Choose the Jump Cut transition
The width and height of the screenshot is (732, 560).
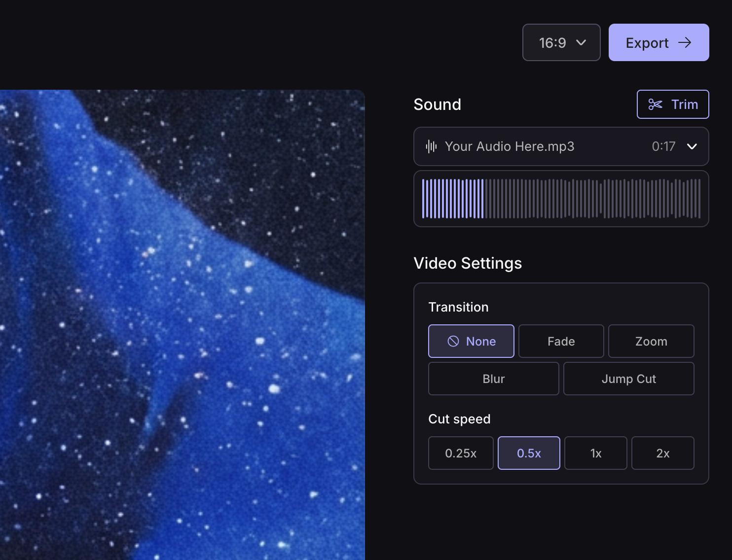(x=629, y=379)
